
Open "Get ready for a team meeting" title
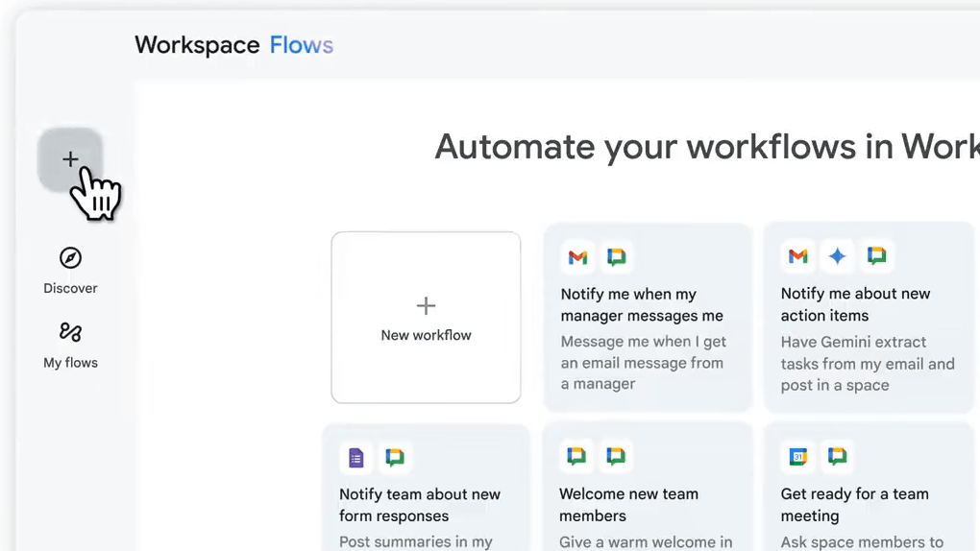tap(854, 505)
